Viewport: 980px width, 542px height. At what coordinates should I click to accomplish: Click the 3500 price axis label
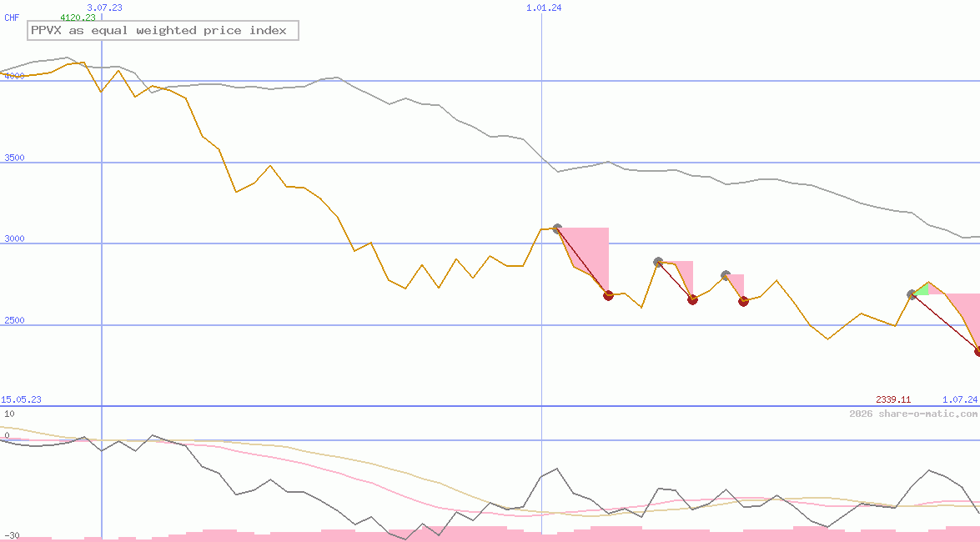point(14,158)
